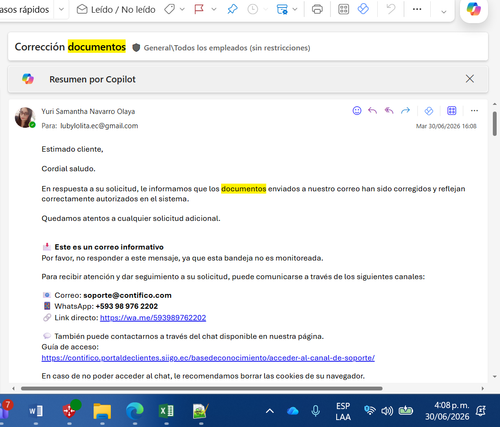Open the notepad-style app icon in taskbar
The image size is (500, 427).
click(x=201, y=411)
